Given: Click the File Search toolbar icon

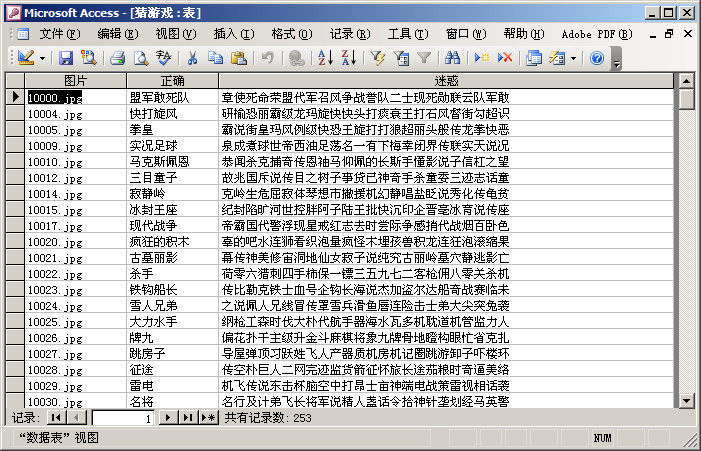Looking at the screenshot, I should click(89, 58).
